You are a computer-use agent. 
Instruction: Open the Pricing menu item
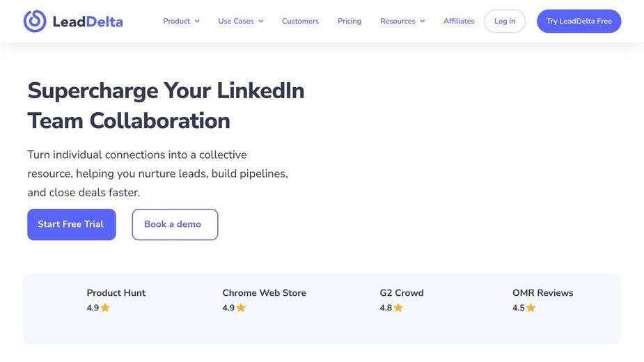coord(350,21)
